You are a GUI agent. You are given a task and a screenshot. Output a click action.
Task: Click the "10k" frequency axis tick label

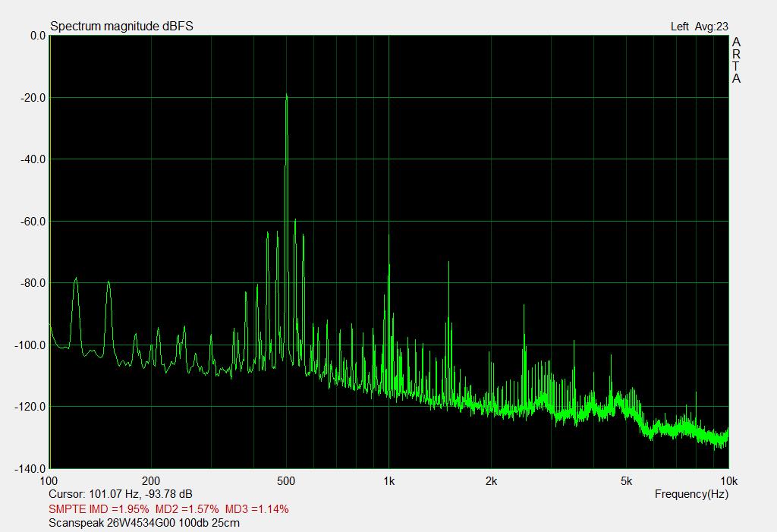tap(728, 481)
